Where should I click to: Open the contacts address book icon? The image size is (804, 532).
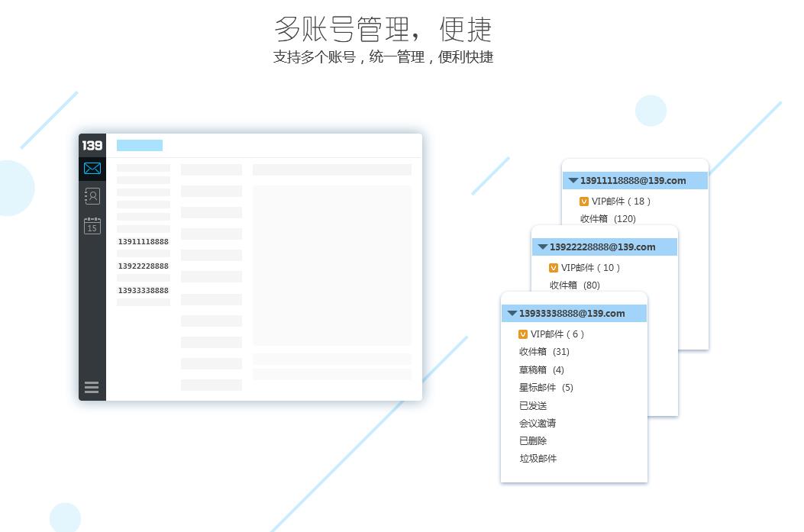click(92, 196)
